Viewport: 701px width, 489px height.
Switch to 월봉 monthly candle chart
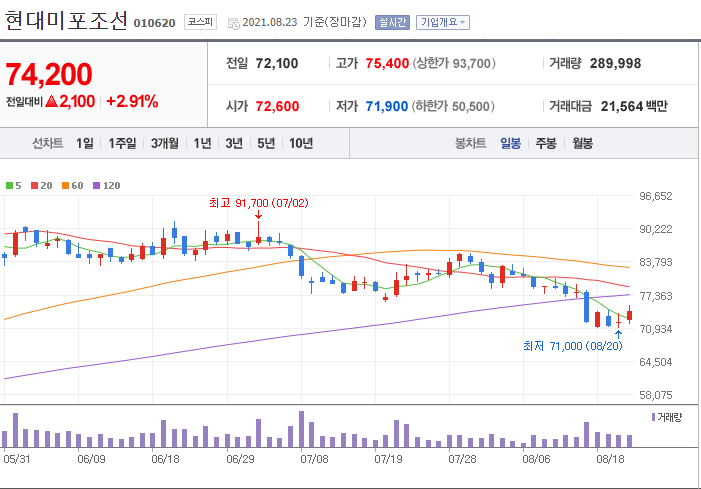pos(583,143)
